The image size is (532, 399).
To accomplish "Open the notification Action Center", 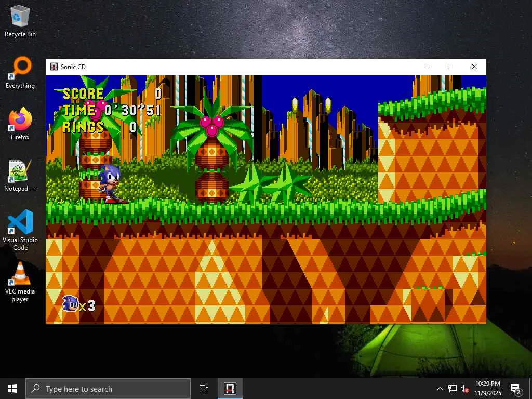I will point(516,389).
